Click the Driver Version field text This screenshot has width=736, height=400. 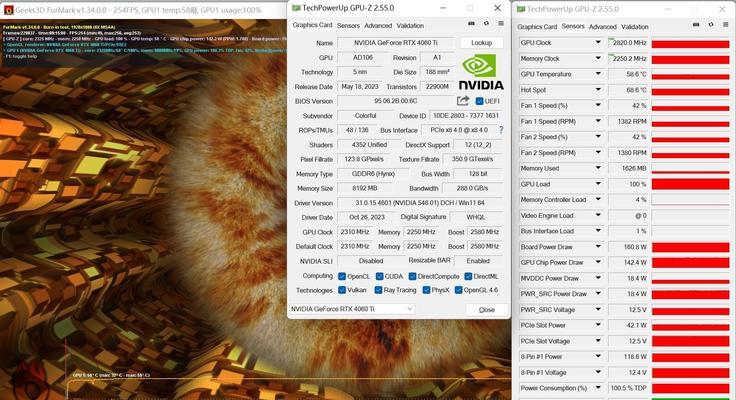(420, 203)
